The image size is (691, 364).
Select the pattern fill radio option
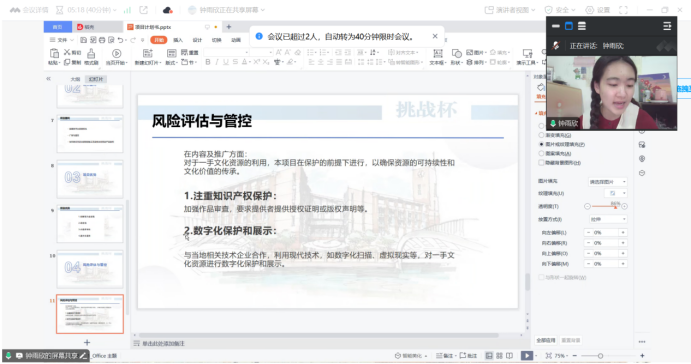click(541, 153)
